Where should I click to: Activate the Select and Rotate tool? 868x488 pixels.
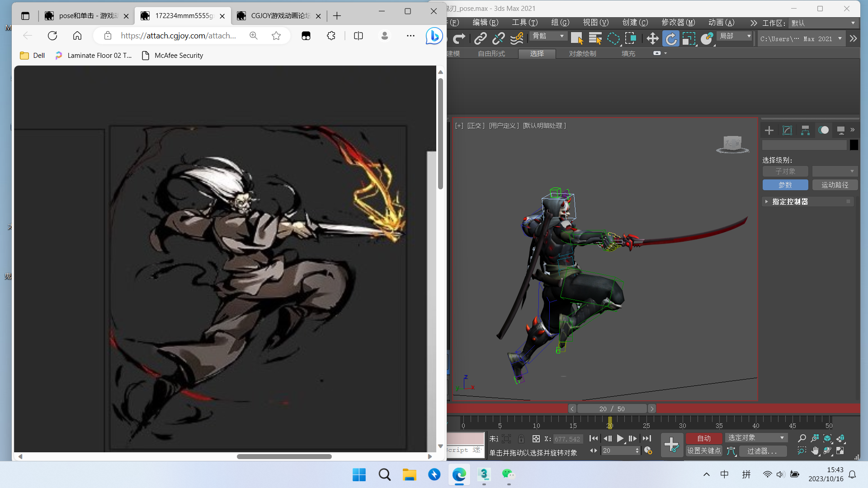(671, 39)
